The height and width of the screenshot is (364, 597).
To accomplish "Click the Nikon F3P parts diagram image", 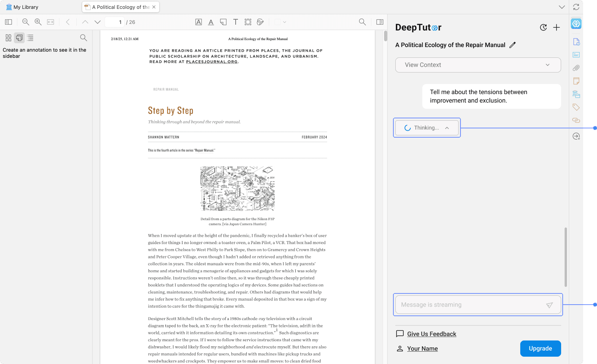I will click(237, 189).
